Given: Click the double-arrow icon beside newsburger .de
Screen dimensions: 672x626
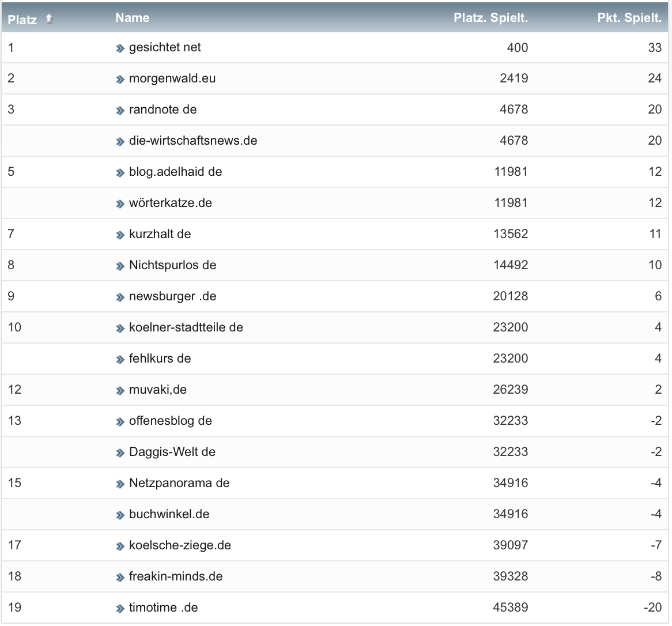Looking at the screenshot, I should pos(120,297).
